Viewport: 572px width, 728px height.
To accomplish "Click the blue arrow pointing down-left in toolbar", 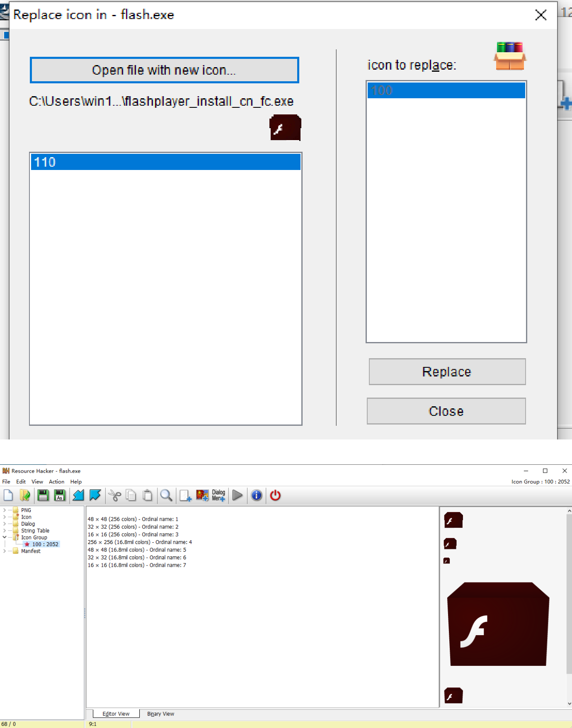I will 78,495.
